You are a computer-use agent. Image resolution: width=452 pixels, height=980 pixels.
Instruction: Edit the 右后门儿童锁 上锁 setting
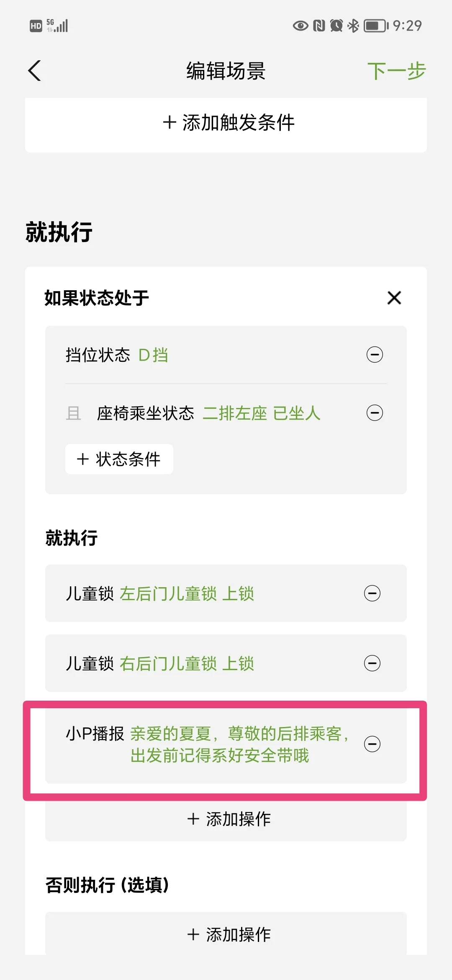[187, 664]
